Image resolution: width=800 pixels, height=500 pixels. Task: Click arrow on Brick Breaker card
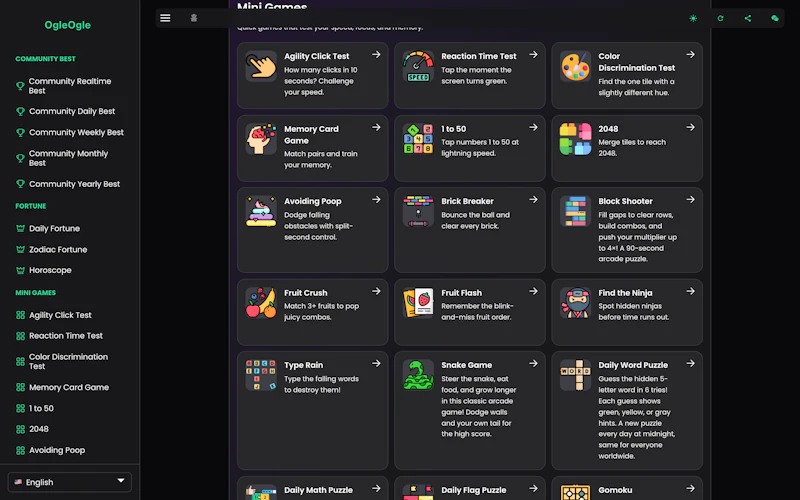(533, 199)
